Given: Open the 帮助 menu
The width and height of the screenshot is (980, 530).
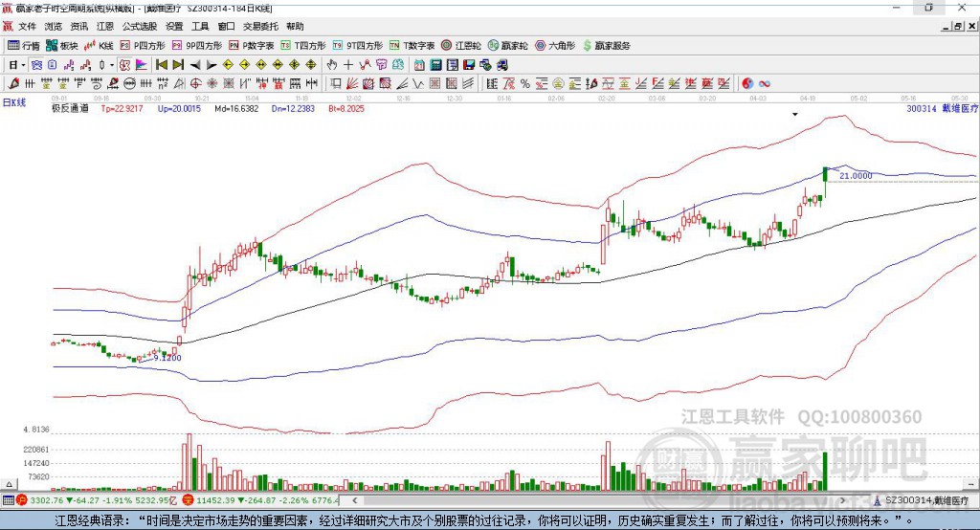Looking at the screenshot, I should click(295, 26).
